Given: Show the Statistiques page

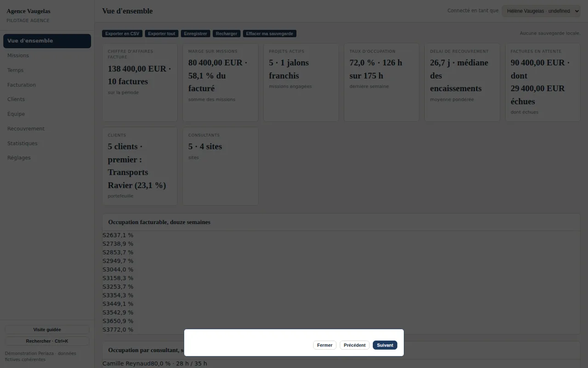Looking at the screenshot, I should 47,144.
